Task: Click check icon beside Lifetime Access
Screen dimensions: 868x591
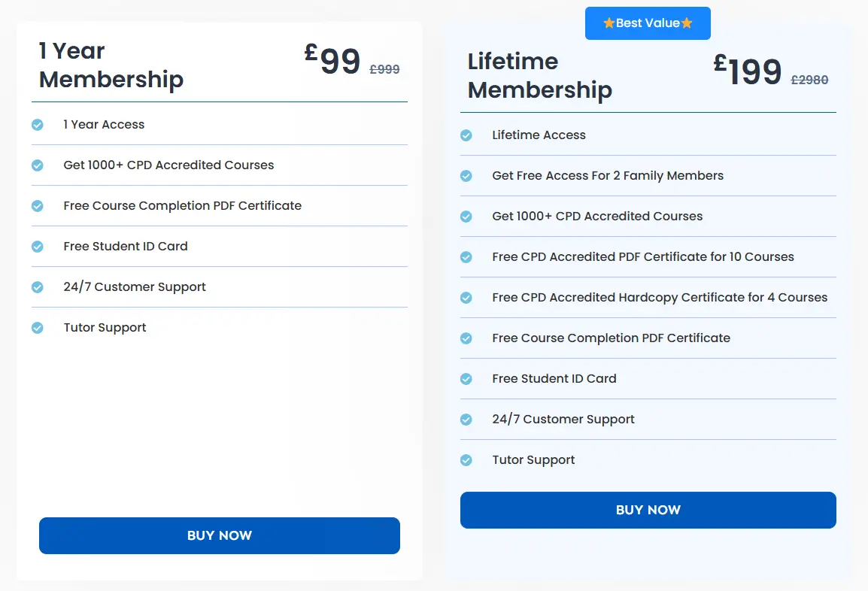Action: (x=466, y=135)
